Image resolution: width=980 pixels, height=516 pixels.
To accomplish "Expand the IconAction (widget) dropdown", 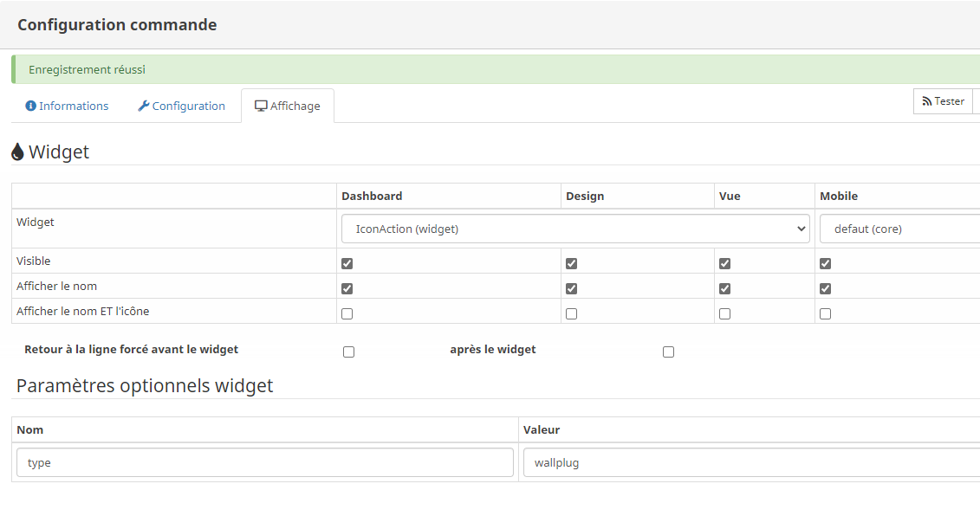I will point(575,229).
